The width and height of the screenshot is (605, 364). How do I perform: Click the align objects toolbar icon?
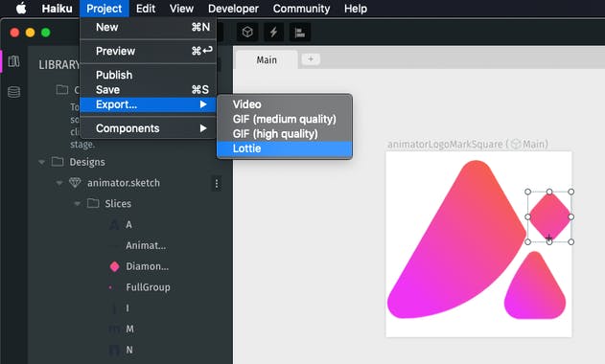coord(300,33)
